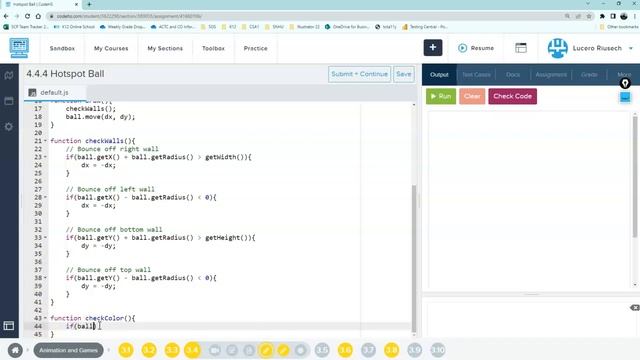This screenshot has width=640, height=360.
Task: Go to lesson 3.1 bubble
Action: [126, 350]
